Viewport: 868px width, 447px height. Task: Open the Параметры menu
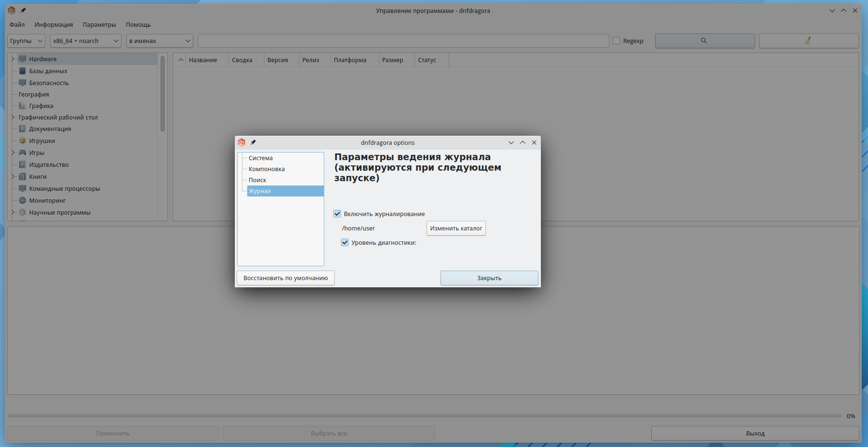(x=99, y=24)
